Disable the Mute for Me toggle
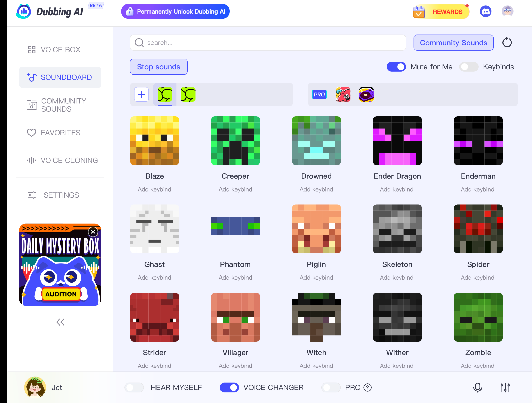 [396, 67]
